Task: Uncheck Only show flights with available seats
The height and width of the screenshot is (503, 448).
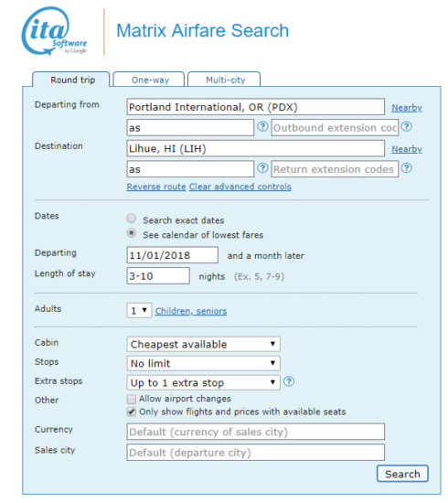Action: (131, 412)
